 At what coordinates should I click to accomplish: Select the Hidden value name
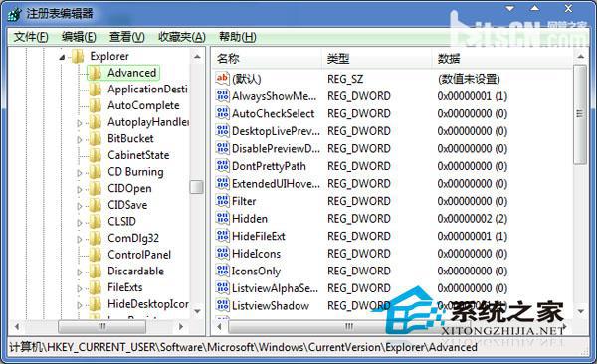pos(250,219)
